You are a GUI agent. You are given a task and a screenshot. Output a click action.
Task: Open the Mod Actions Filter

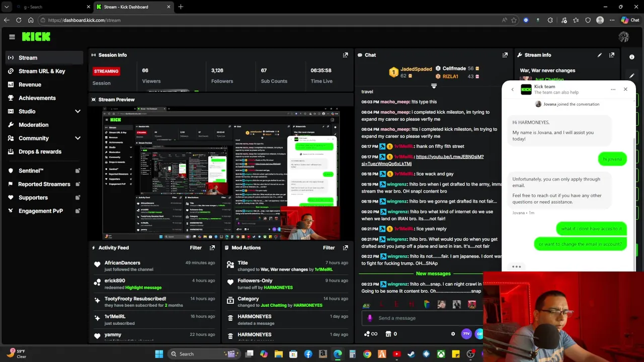pos(329,247)
